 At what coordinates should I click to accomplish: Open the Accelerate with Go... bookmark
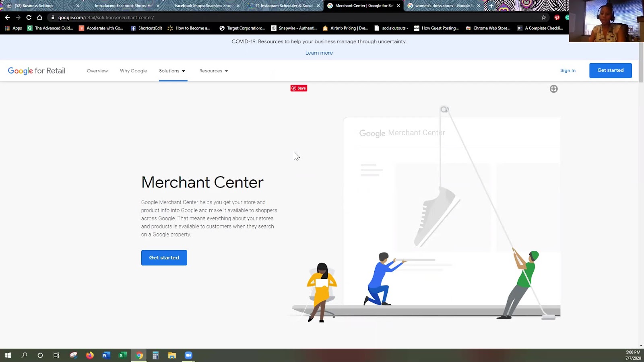101,28
